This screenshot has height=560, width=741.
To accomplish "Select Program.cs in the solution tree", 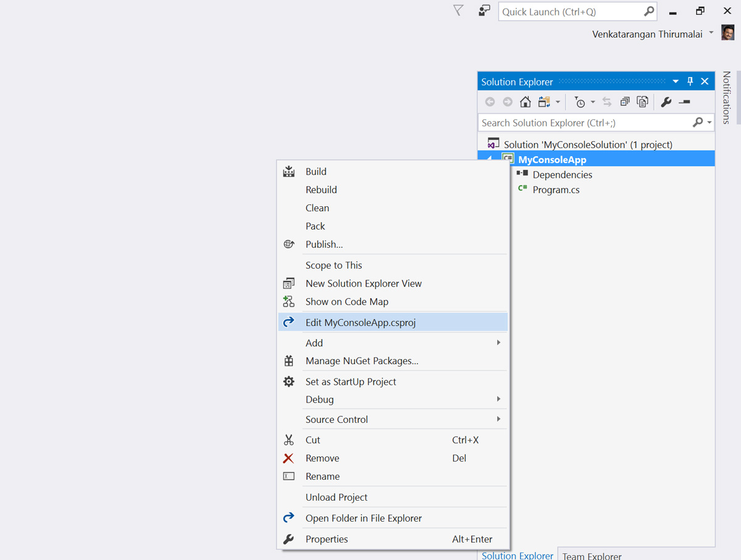I will (x=556, y=190).
